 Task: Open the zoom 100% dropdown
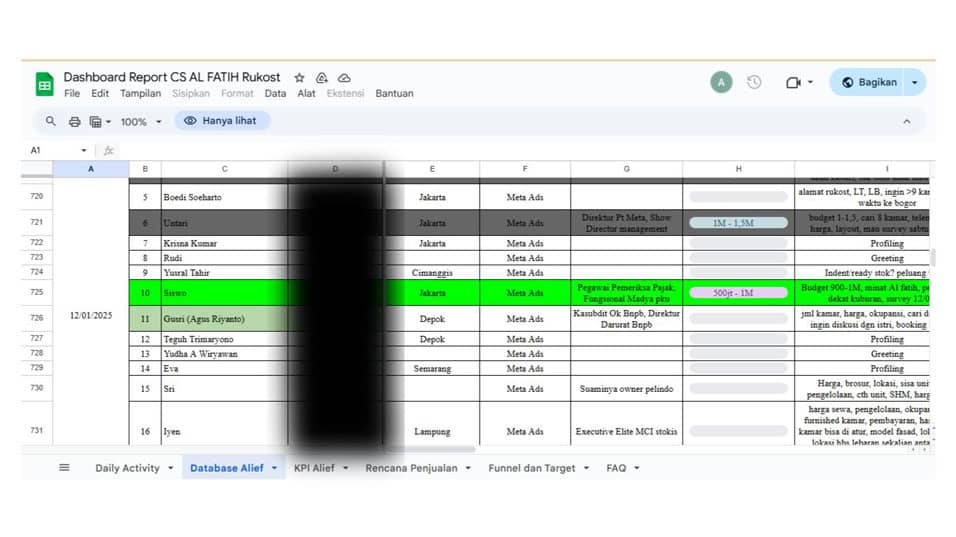(x=140, y=121)
